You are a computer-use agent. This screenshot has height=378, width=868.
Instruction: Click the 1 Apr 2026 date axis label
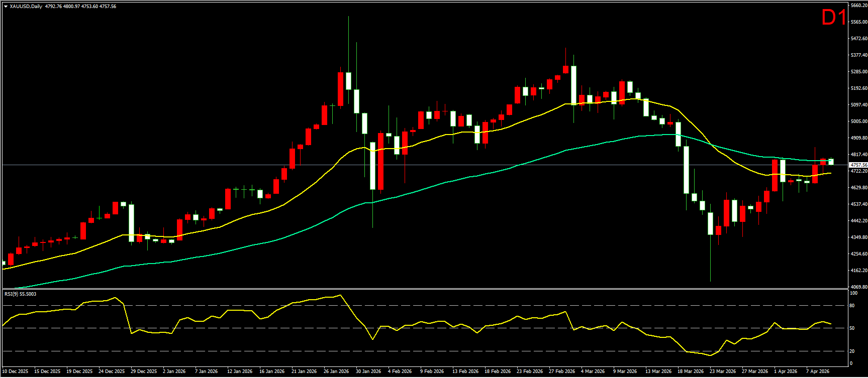(786, 371)
